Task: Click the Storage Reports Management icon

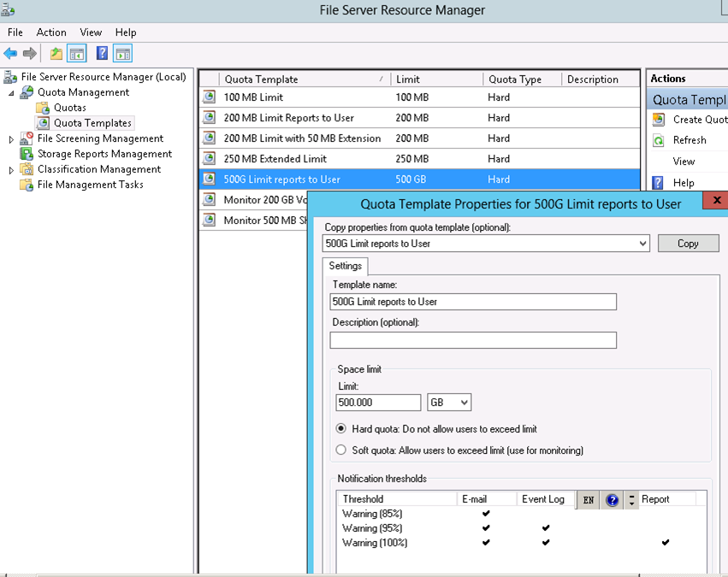Action: tap(27, 154)
